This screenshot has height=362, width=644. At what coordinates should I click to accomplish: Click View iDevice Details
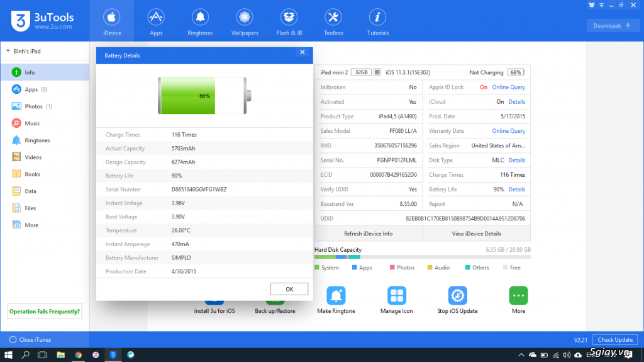tap(477, 234)
